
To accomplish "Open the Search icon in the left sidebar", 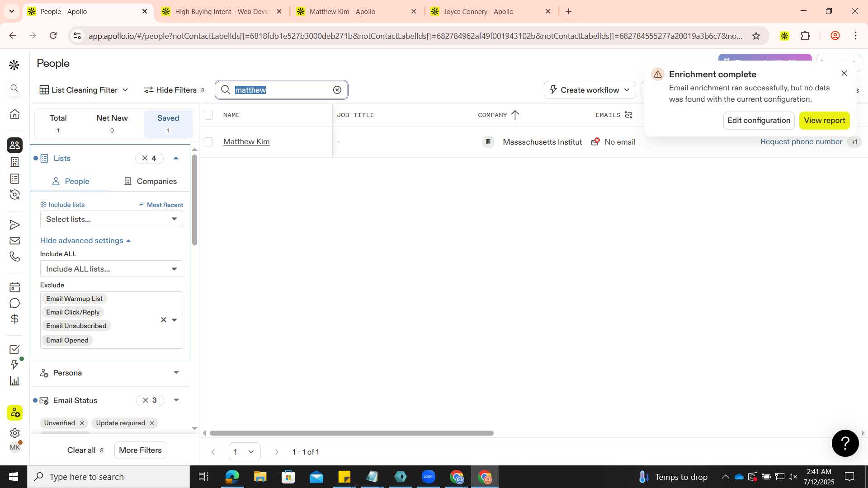I will [14, 88].
